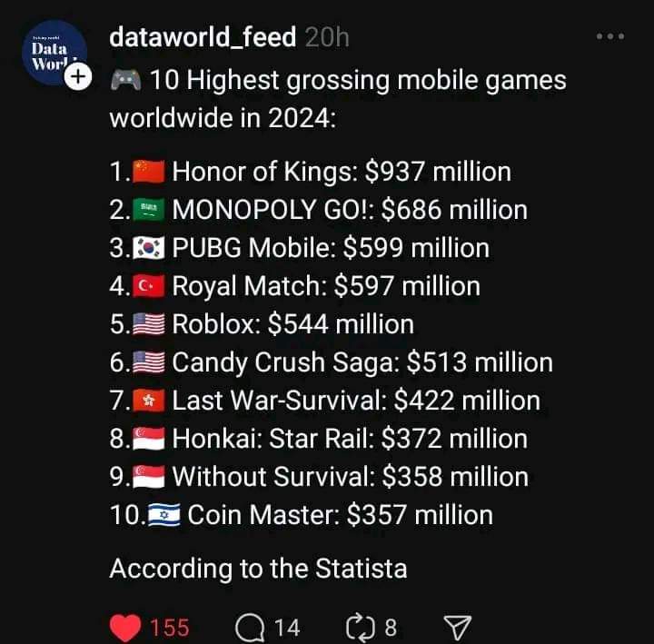Tap the 155 likes count
This screenshot has height=644, width=654.
tap(169, 627)
